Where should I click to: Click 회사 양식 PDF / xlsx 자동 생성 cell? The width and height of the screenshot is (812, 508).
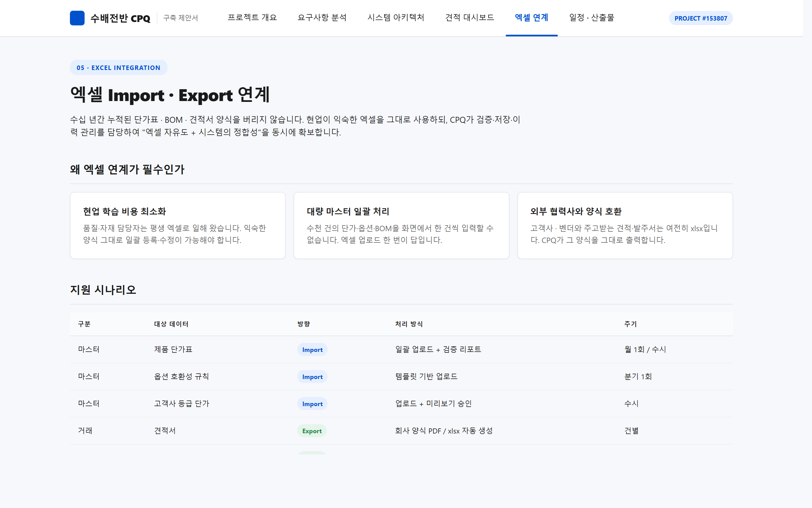coord(443,431)
